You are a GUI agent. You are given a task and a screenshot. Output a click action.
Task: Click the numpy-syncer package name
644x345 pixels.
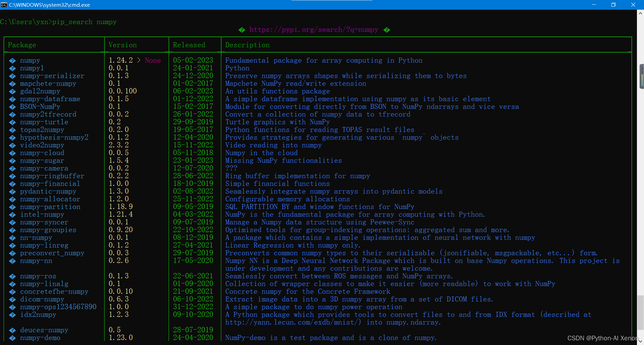point(44,222)
